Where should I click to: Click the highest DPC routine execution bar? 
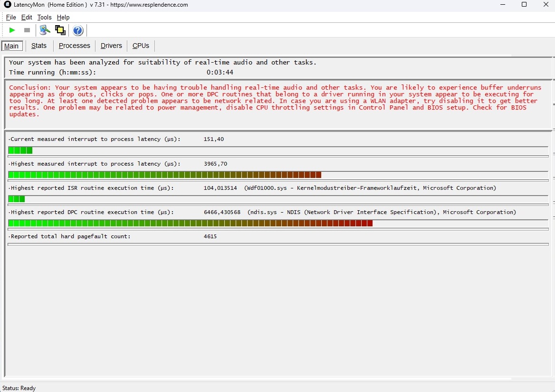point(190,223)
